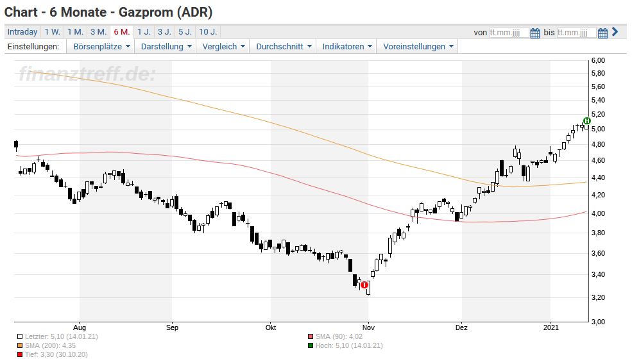Viewport: 632px width, 364px height.
Task: Select the 1 W. time range tab
Action: [52, 32]
